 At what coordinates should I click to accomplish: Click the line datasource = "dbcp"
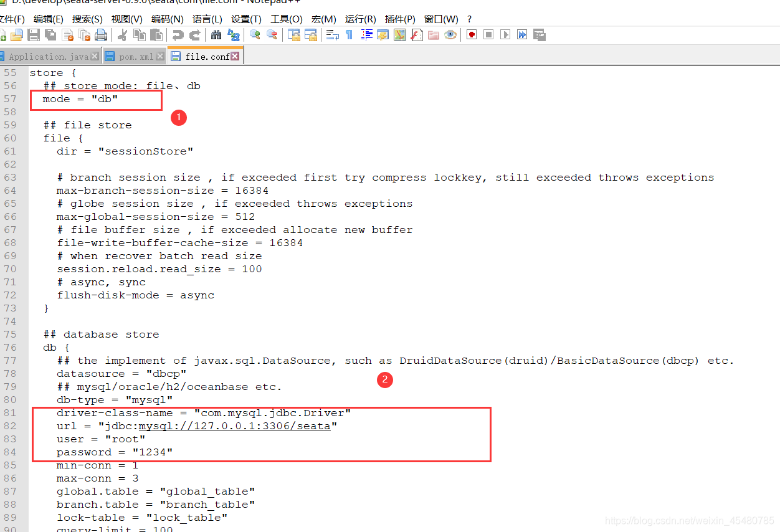coord(121,374)
